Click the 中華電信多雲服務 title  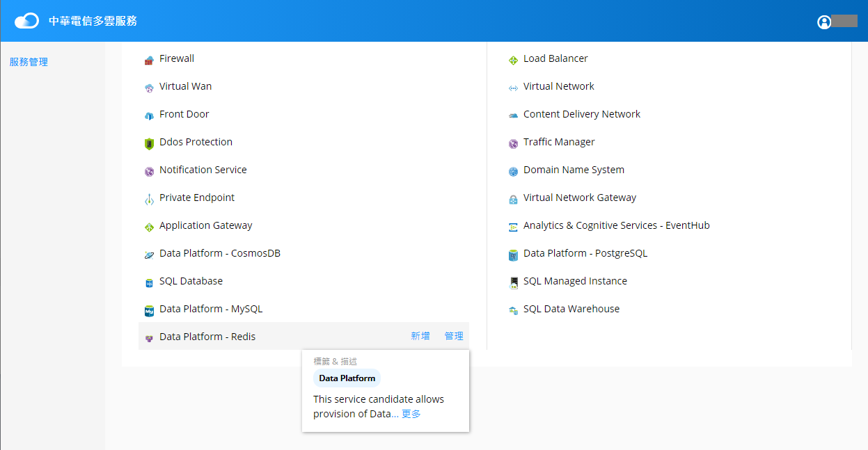point(93,21)
